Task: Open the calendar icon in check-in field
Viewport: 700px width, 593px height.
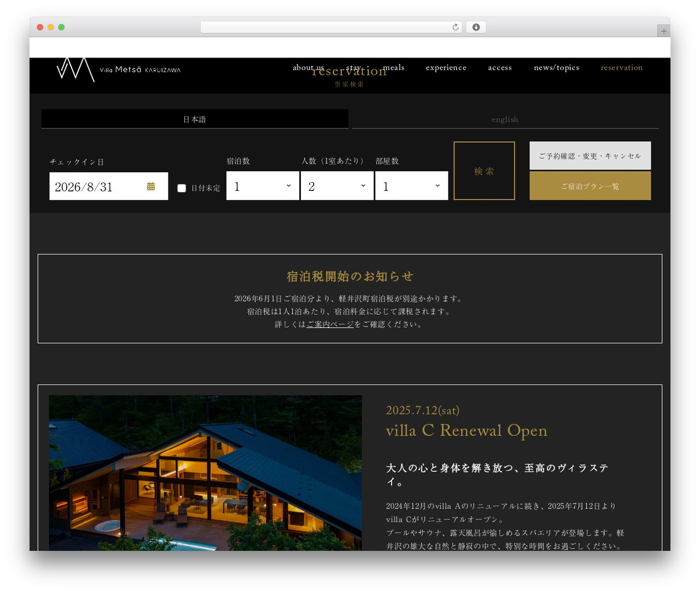Action: (151, 187)
